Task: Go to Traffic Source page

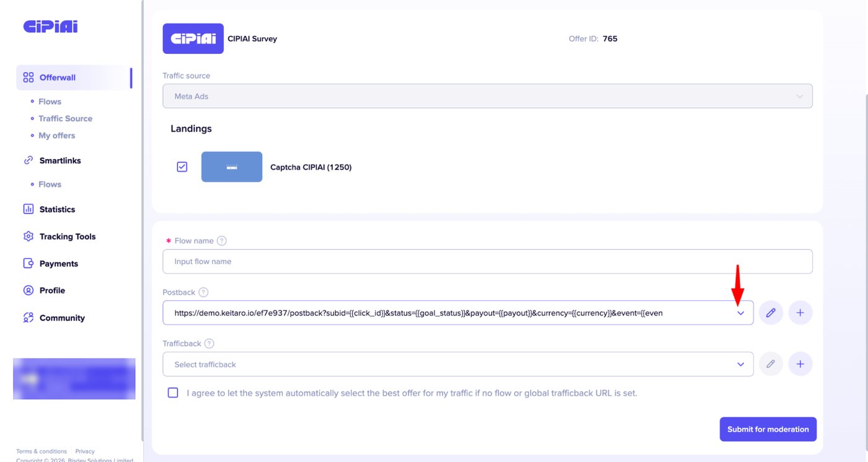Action: pyautogui.click(x=65, y=118)
